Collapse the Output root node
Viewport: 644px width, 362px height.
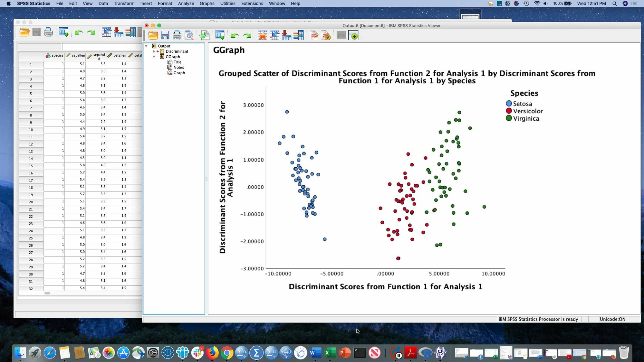pyautogui.click(x=147, y=46)
